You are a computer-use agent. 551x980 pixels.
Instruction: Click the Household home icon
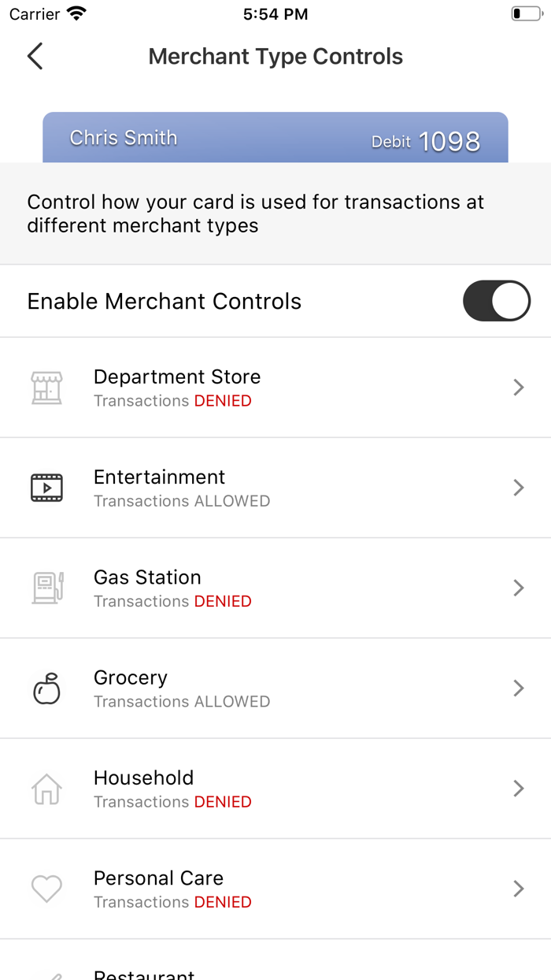point(46,788)
